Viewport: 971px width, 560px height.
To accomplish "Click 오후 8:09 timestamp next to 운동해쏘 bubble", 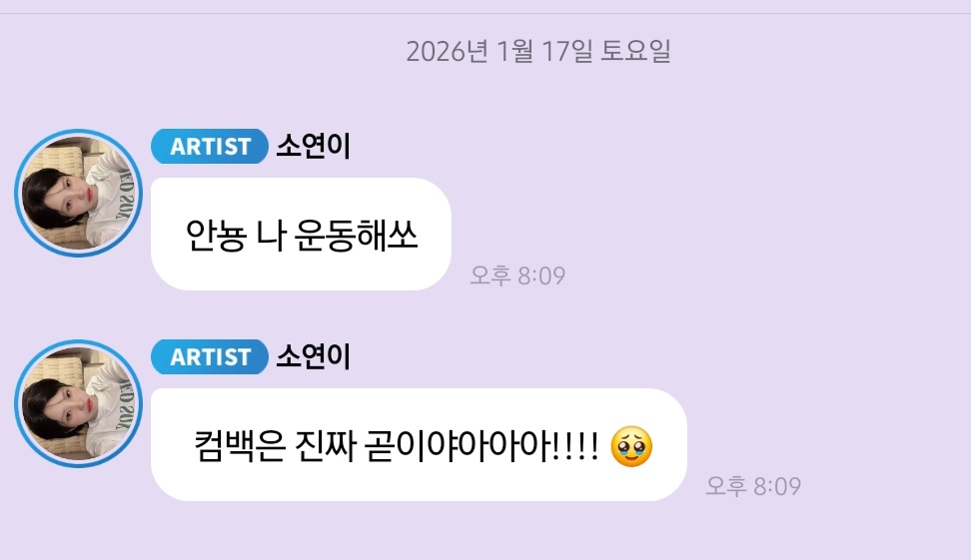I will [x=517, y=276].
